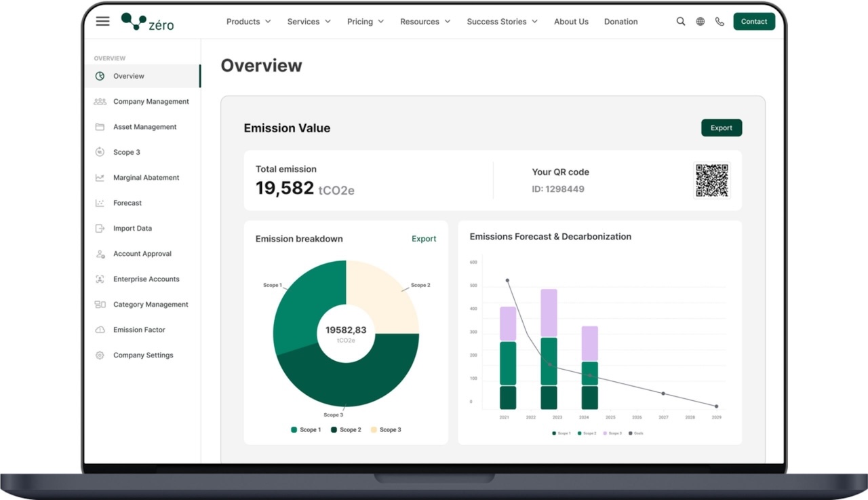Click the phone call icon

point(719,22)
